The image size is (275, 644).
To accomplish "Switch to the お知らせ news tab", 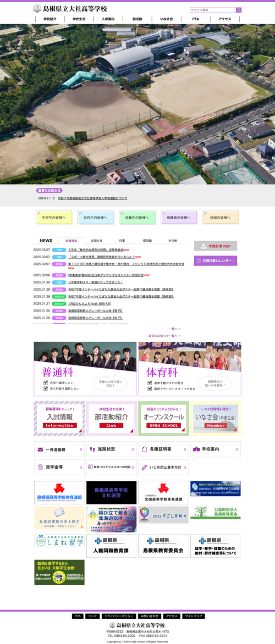I will (97, 240).
